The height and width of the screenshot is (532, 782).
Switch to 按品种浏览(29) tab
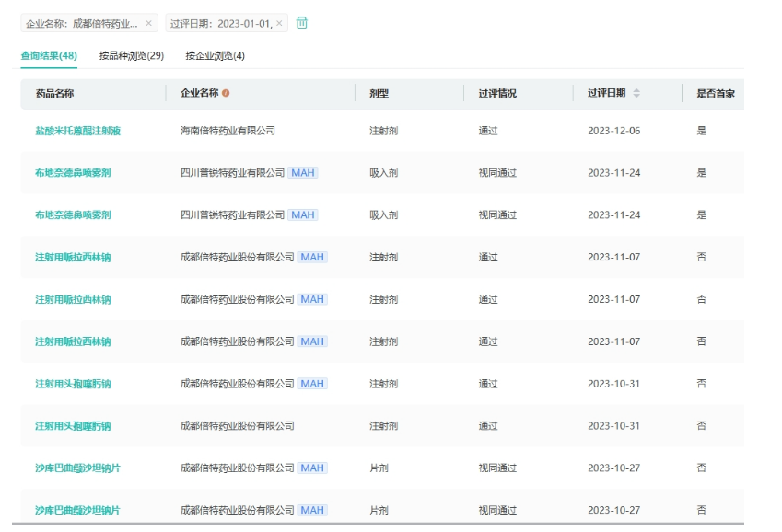coord(132,56)
